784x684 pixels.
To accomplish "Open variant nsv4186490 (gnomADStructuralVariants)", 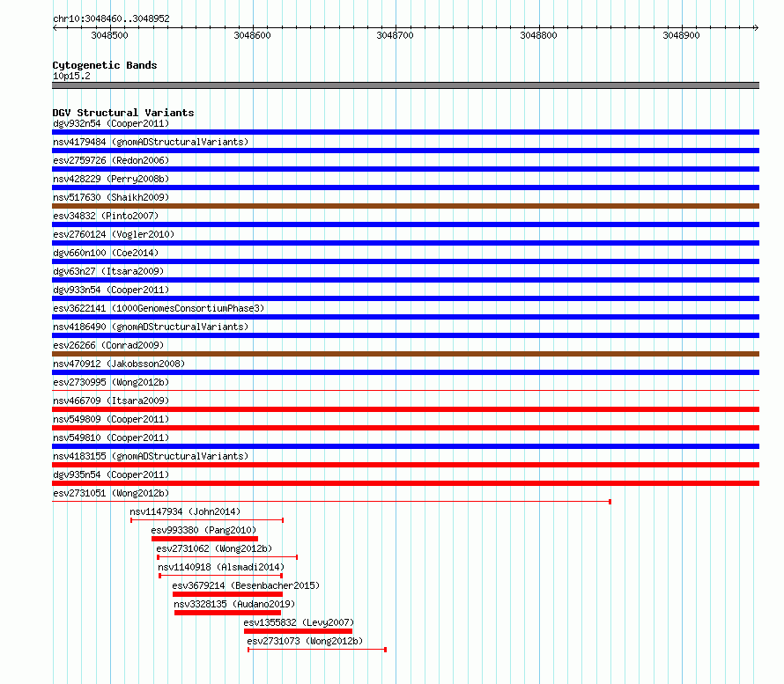I will pyautogui.click(x=151, y=327).
